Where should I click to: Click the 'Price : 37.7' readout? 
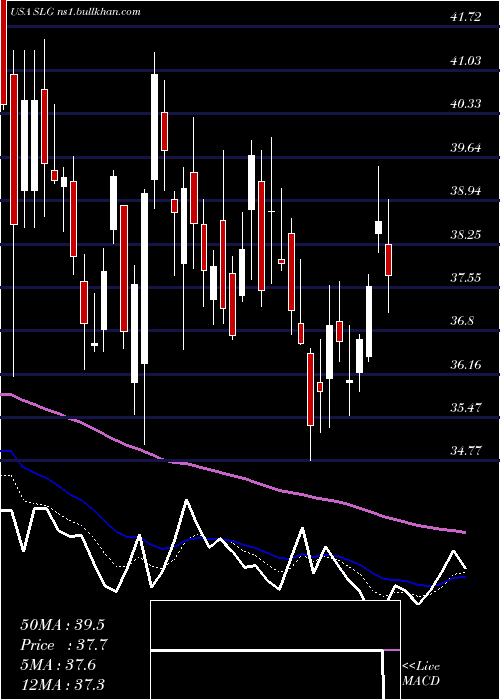(x=64, y=645)
